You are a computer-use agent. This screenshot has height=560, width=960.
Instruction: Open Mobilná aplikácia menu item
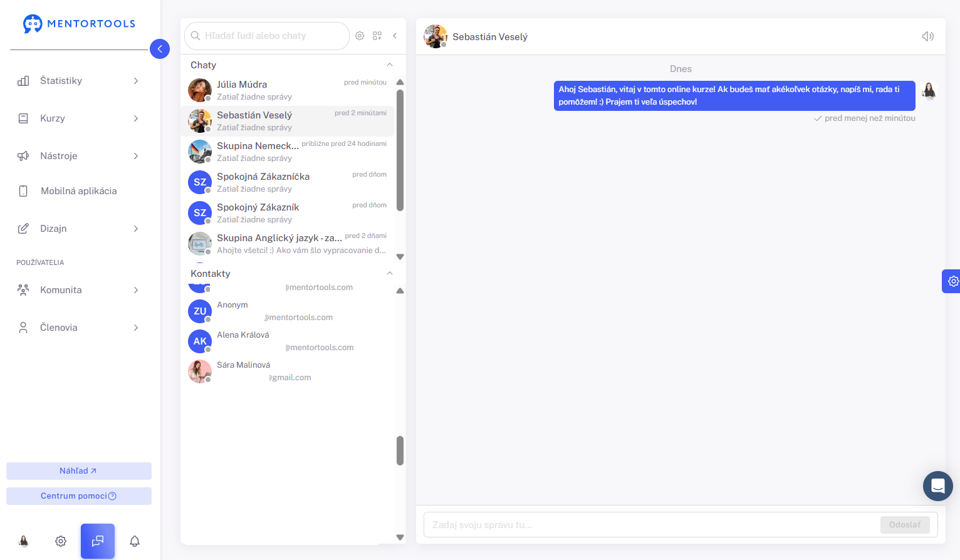click(x=78, y=191)
